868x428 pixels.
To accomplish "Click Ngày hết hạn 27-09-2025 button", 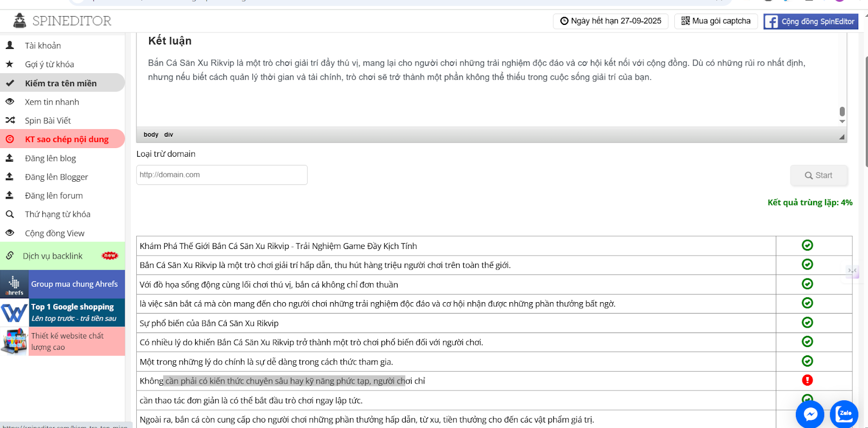I will click(x=611, y=21).
